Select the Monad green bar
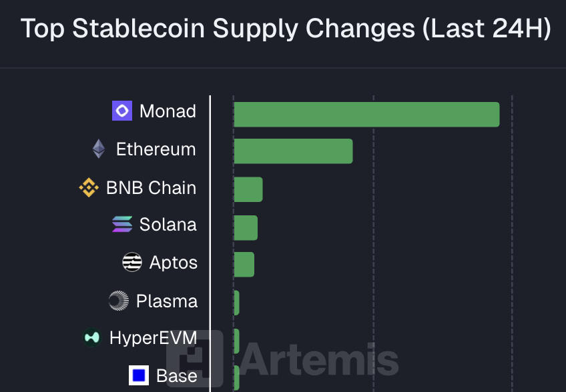 click(x=366, y=115)
